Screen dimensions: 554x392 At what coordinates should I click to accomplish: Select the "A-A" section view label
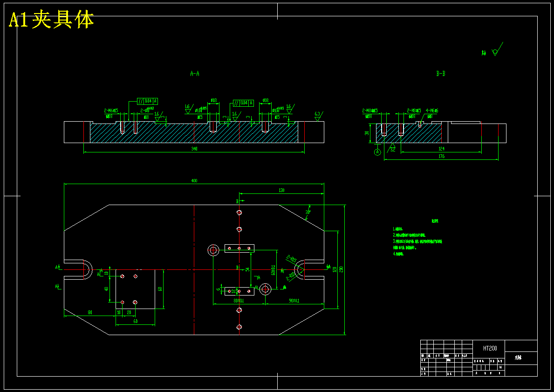195,74
